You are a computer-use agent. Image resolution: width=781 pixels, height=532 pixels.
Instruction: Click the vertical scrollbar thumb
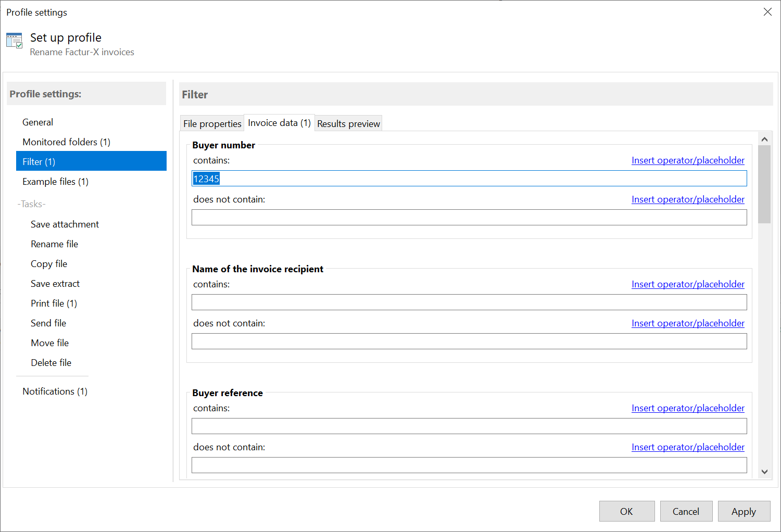(x=764, y=184)
